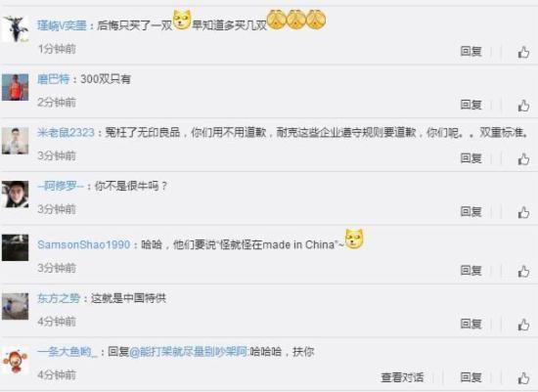
Task: Reply to 东方之势's 中国特供 comment
Action: (x=471, y=324)
